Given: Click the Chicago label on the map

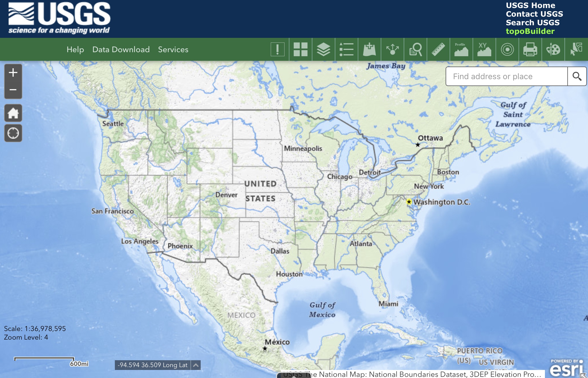Looking at the screenshot, I should tap(340, 177).
